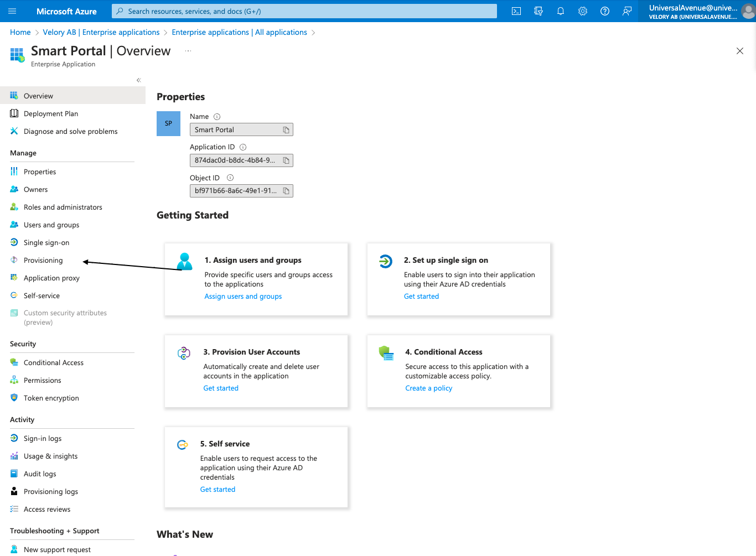
Task: Open the Feedback icon in the top bar
Action: (x=627, y=11)
